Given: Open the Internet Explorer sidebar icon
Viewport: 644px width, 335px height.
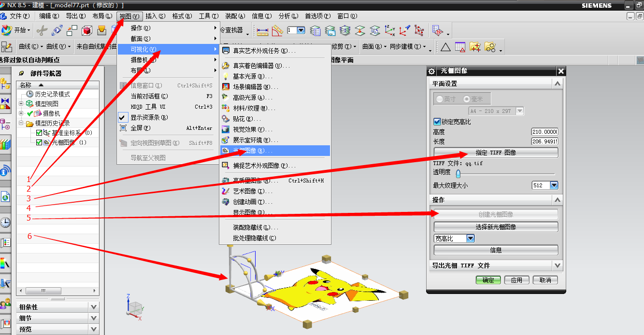Looking at the screenshot, I should coord(5,196).
